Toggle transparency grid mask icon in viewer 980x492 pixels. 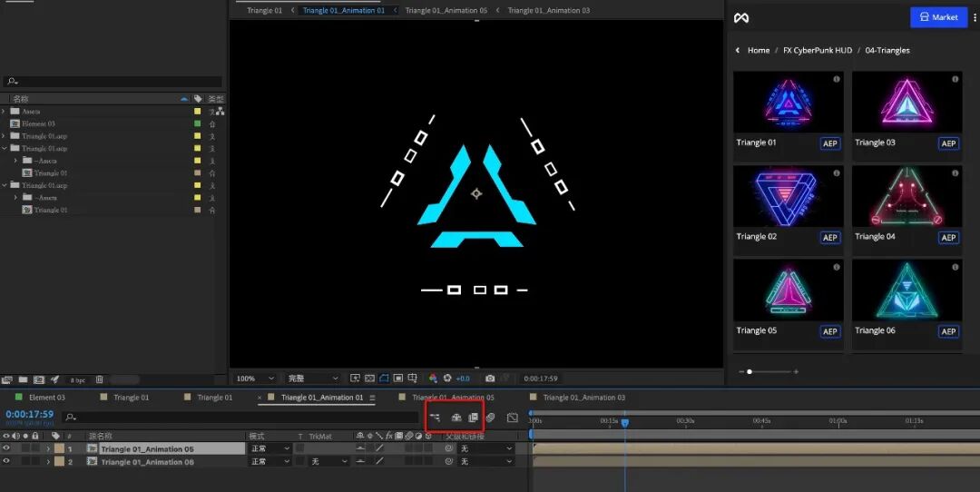[x=369, y=379]
